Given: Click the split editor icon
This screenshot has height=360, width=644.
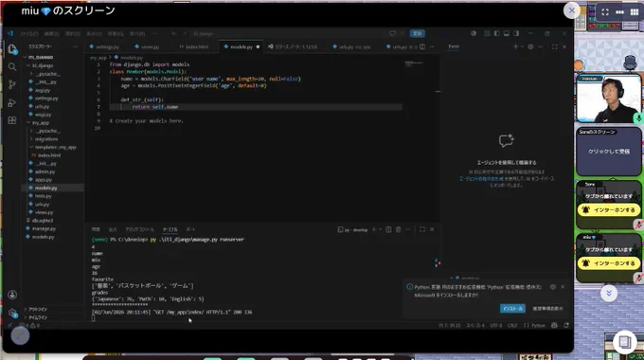Looking at the screenshot, I should 422,46.
